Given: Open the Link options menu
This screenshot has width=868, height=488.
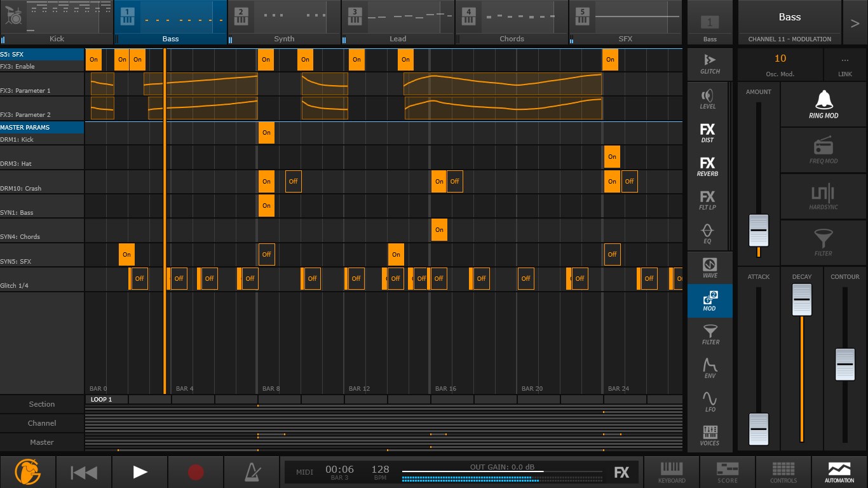Looking at the screenshot, I should click(x=844, y=64).
